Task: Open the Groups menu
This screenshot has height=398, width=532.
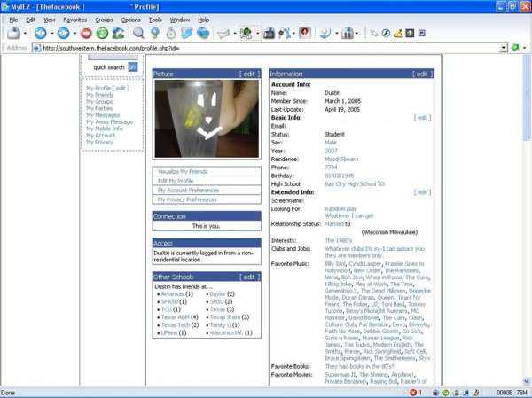Action: point(104,19)
